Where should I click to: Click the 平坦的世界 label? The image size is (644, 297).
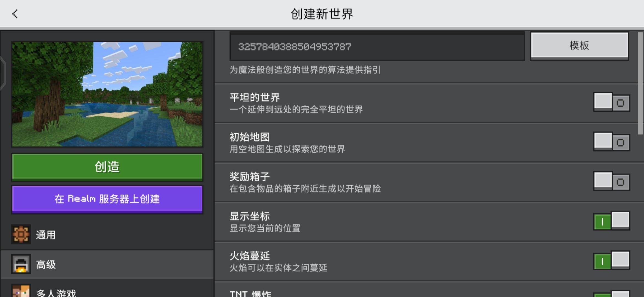pos(255,97)
